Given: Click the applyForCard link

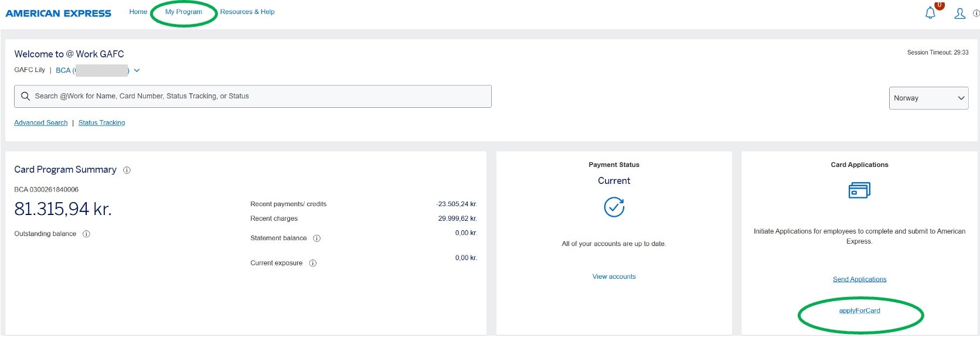Looking at the screenshot, I should [859, 310].
